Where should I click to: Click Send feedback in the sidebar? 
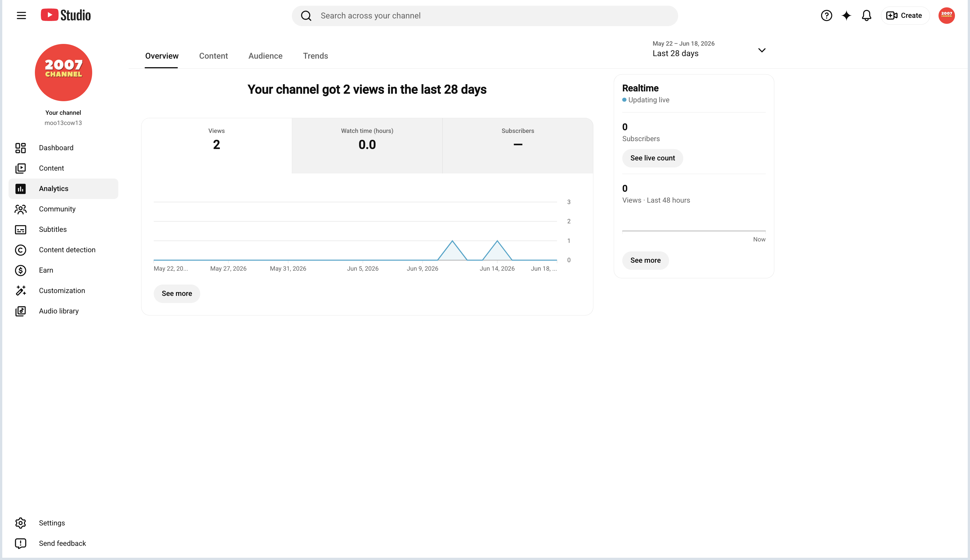point(64,543)
